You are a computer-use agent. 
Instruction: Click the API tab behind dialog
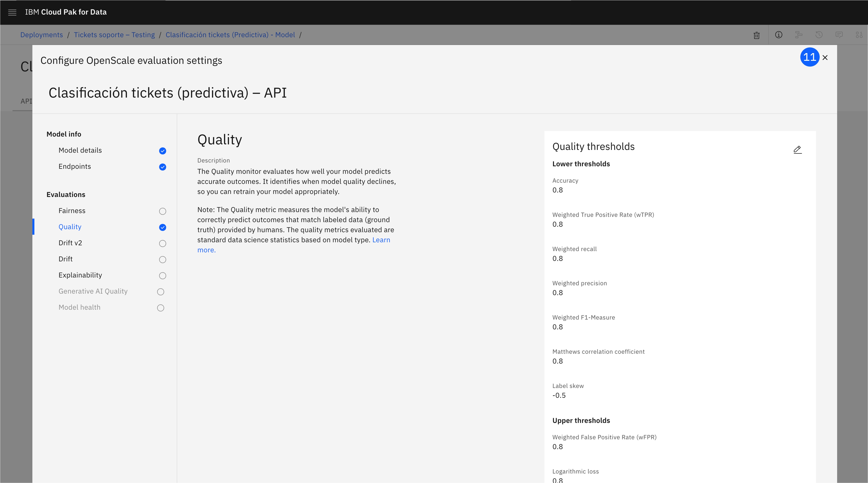pos(26,101)
